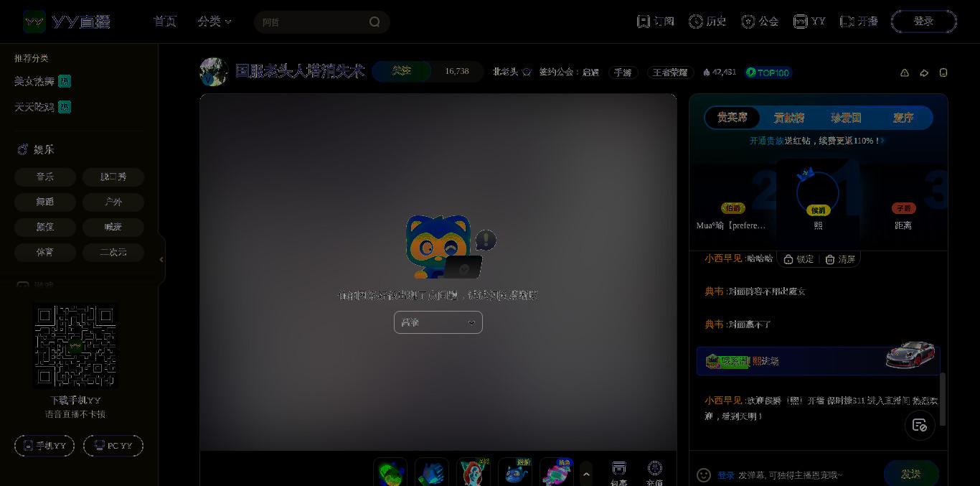Select the blue cat gift
This screenshot has height=486, width=980.
tap(515, 472)
